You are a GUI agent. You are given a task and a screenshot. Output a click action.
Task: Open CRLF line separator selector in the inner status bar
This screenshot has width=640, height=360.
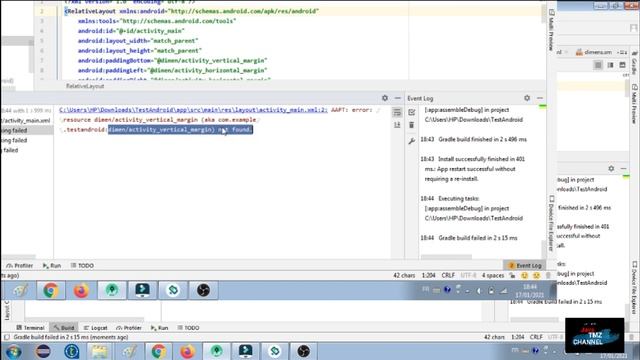coord(448,276)
